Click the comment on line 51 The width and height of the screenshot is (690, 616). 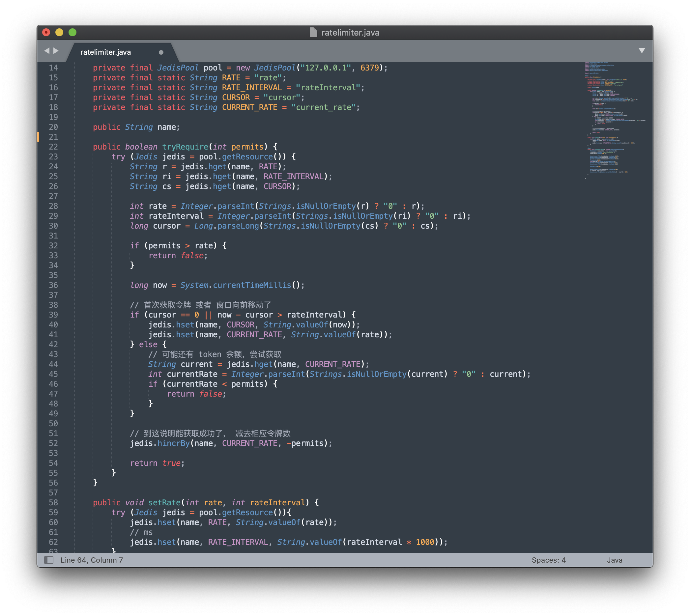[210, 434]
